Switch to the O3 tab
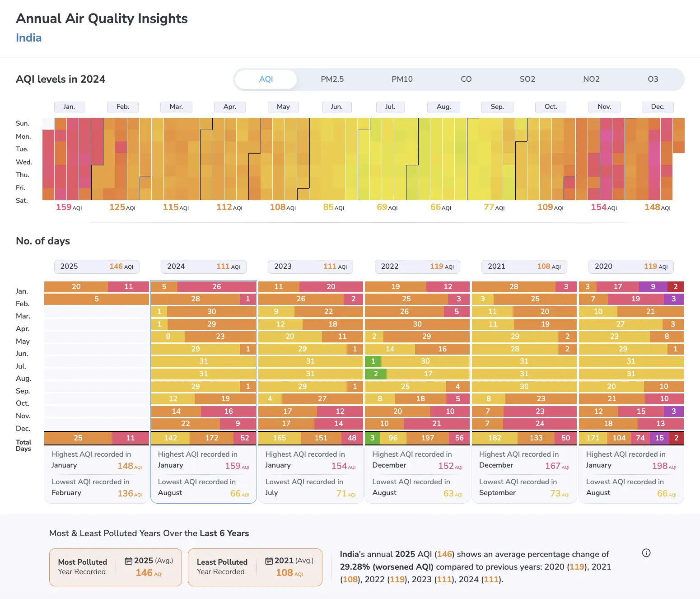700x599 pixels. point(653,79)
